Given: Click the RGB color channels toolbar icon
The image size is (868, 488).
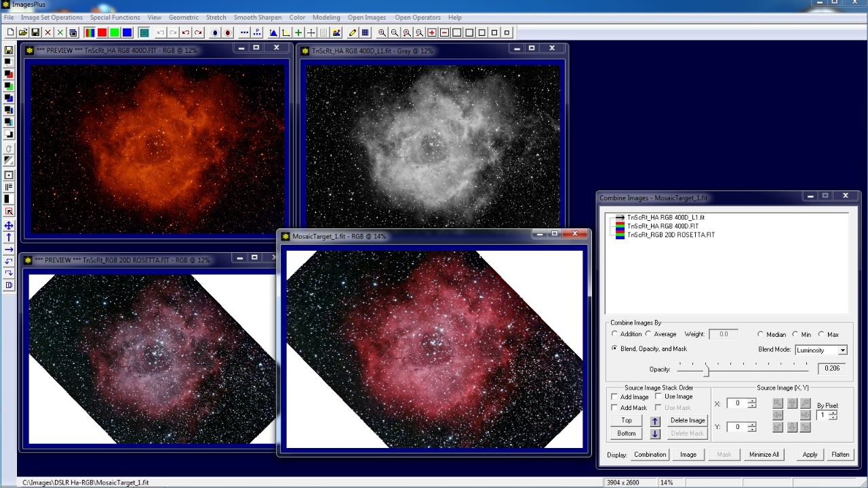Looking at the screenshot, I should (90, 33).
